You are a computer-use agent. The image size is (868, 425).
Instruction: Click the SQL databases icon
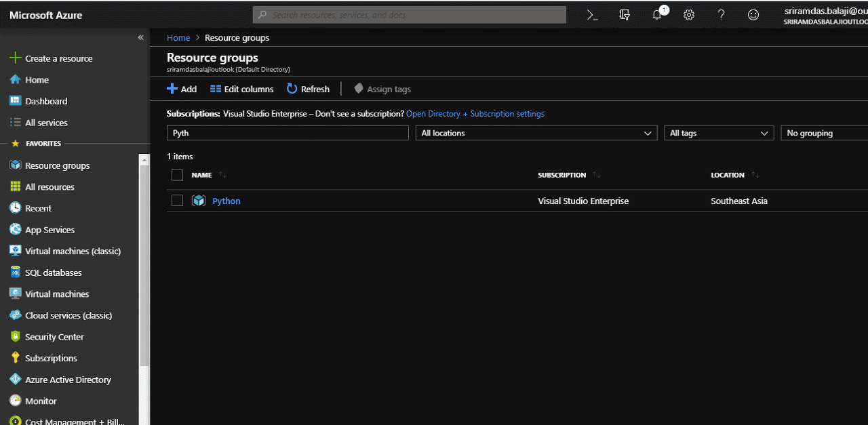pyautogui.click(x=15, y=272)
